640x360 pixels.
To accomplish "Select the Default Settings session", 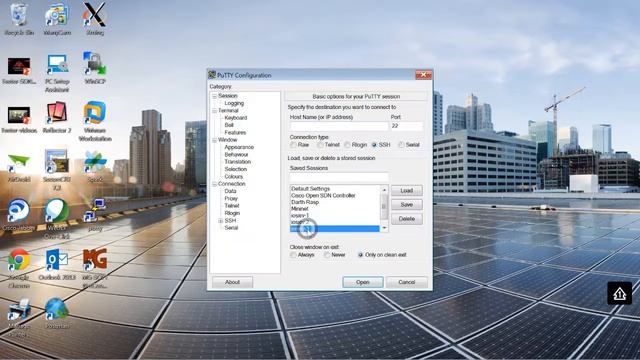I will click(335, 189).
